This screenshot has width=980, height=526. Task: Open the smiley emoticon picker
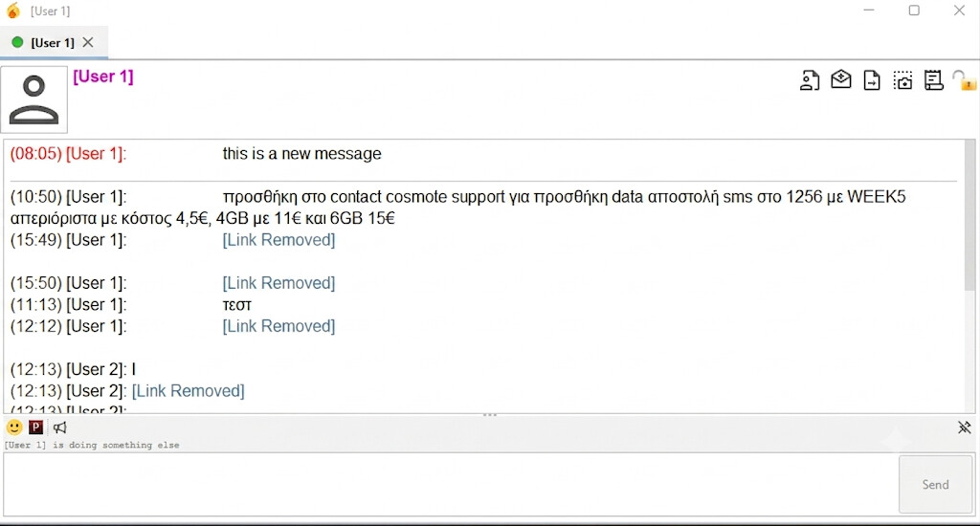pos(14,427)
